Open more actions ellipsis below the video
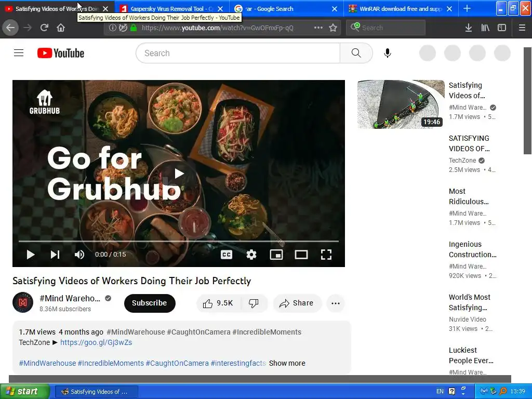Screen dimensions: 532x399 pos(336,303)
